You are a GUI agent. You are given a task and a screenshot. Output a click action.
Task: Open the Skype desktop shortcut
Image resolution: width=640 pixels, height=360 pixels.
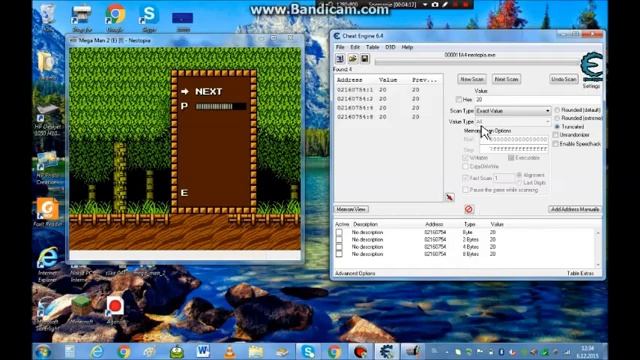(149, 16)
